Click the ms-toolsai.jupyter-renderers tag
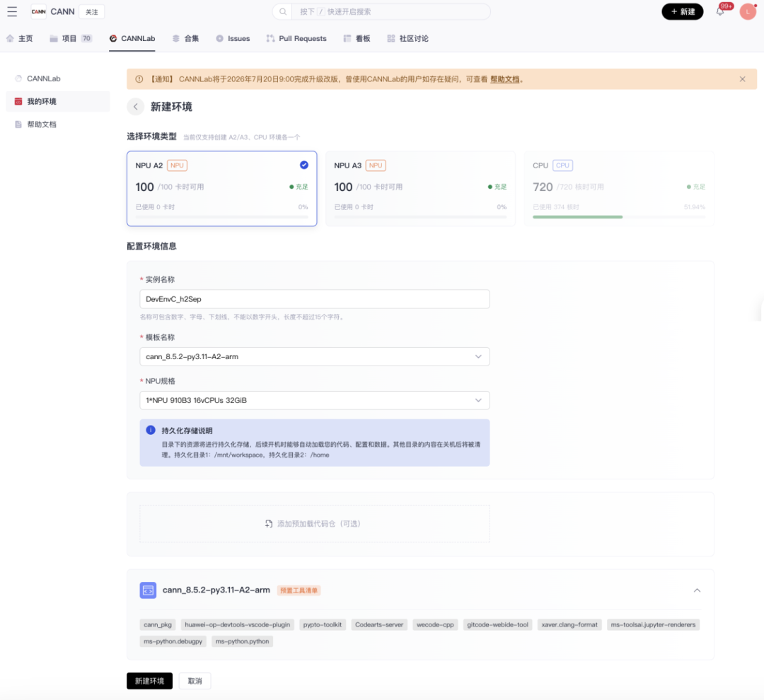The height and width of the screenshot is (700, 764). (654, 624)
